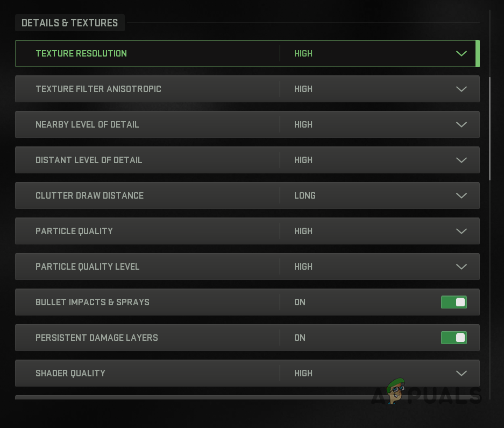Image resolution: width=504 pixels, height=428 pixels.
Task: Open the Particle Quality chevron
Action: pos(462,231)
